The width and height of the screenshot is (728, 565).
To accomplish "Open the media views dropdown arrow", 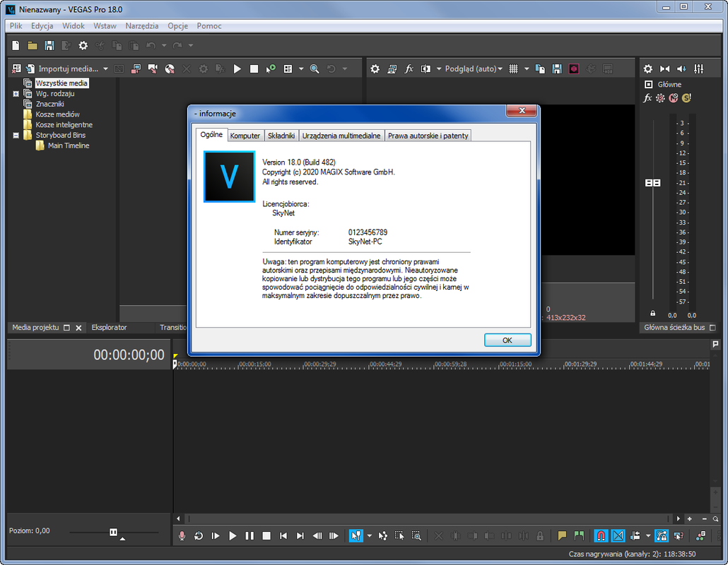I will tap(301, 69).
